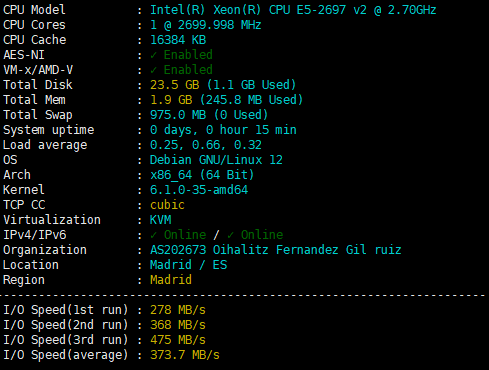Select the 'CPU Model' label

pos(34,10)
